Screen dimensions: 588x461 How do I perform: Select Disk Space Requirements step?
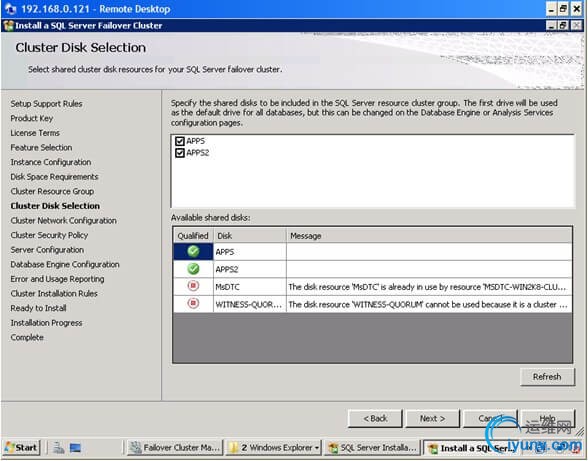click(54, 177)
